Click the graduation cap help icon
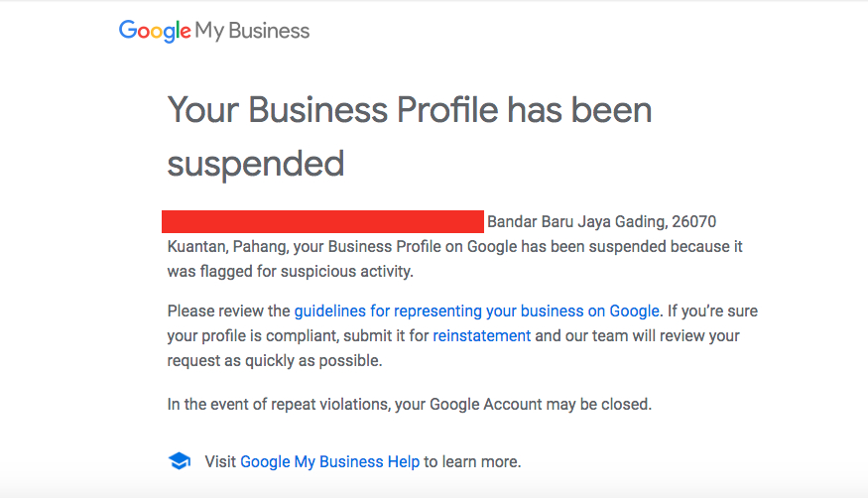Screen dimensions: 868x498 coord(180,461)
